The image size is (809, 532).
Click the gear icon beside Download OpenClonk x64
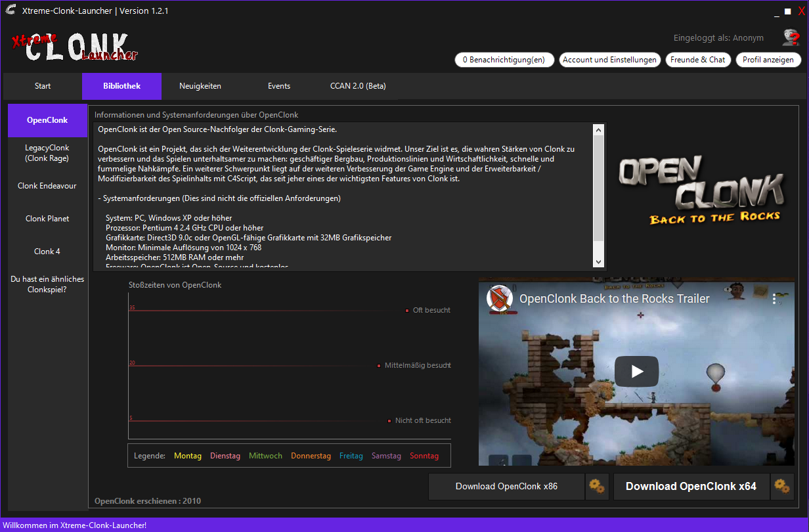click(x=781, y=487)
